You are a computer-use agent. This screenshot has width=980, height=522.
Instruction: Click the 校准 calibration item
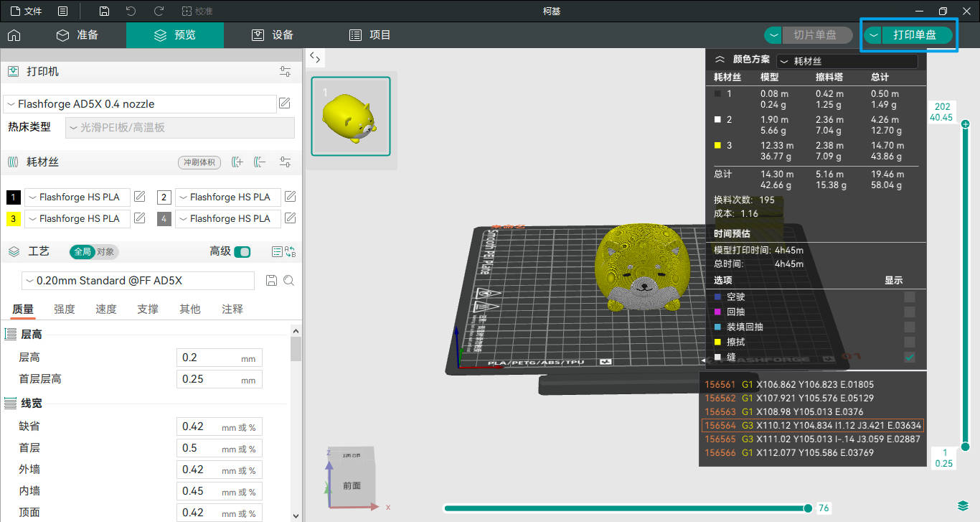(197, 11)
